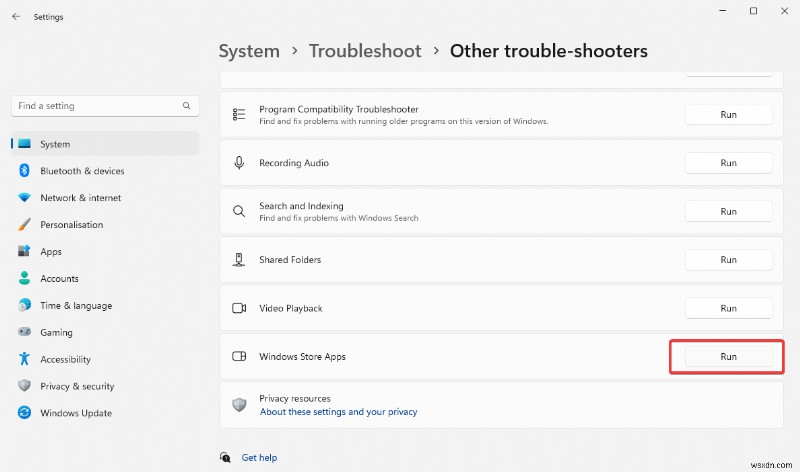Select Gaming settings
Viewport: 800px width, 472px height.
click(x=56, y=333)
